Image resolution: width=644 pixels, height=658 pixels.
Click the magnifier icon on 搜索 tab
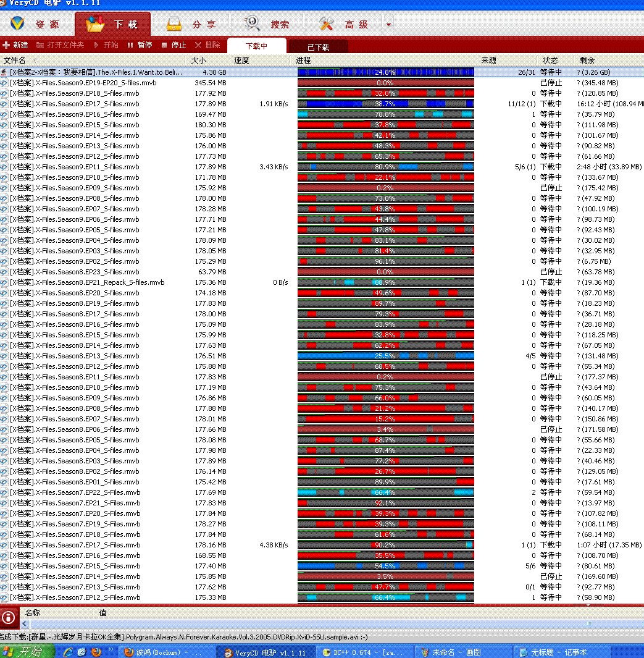252,23
